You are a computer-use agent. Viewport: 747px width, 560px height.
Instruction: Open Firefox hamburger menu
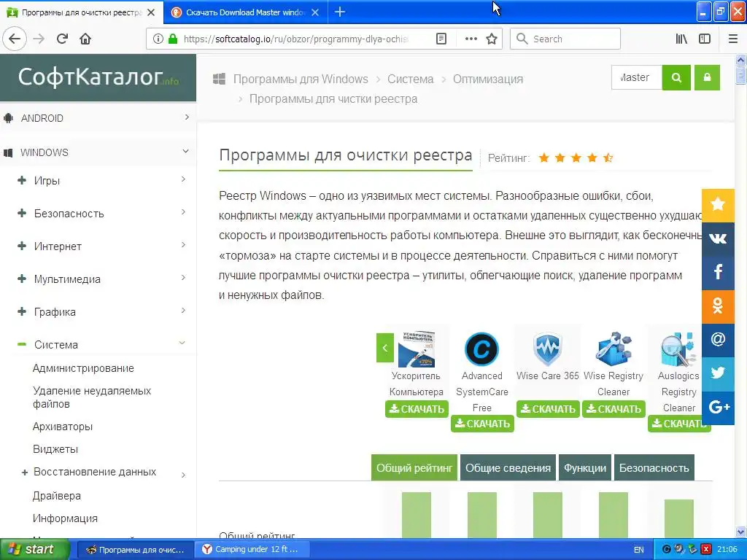(732, 39)
